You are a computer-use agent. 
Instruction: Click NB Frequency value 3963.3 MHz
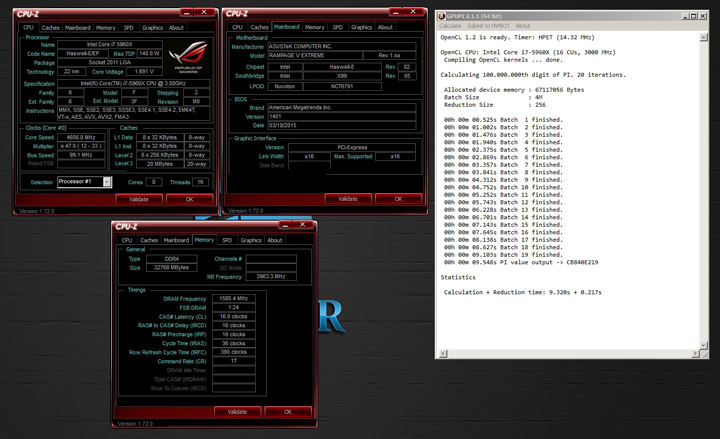(271, 276)
